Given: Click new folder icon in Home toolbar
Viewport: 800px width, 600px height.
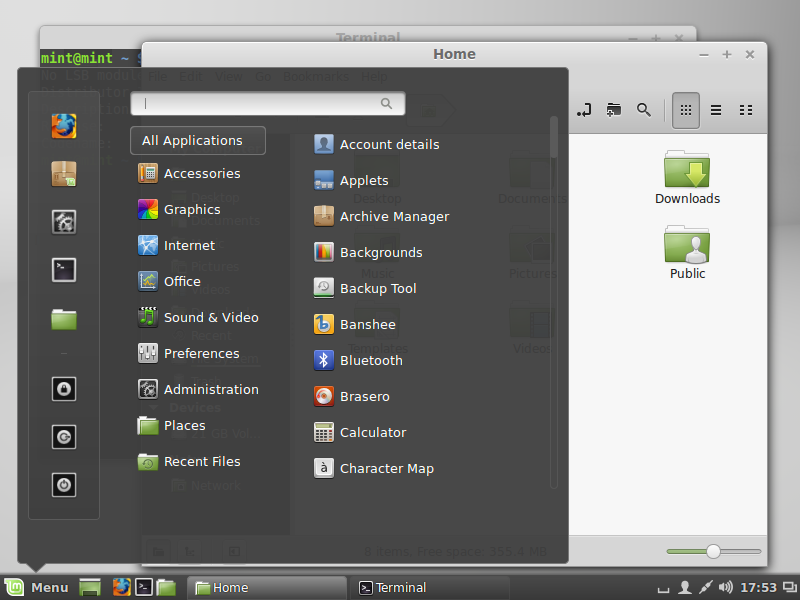Looking at the screenshot, I should coord(614,110).
